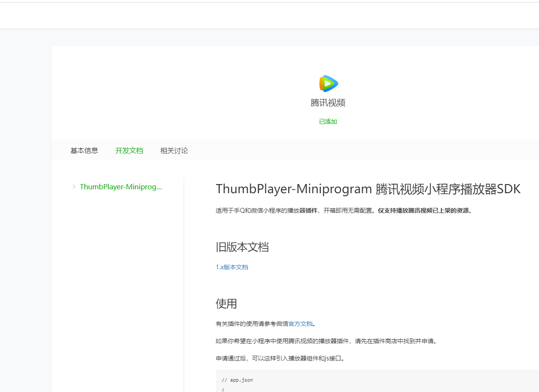Click the 腾讯视频 plugin name
The width and height of the screenshot is (539, 392).
pyautogui.click(x=328, y=103)
